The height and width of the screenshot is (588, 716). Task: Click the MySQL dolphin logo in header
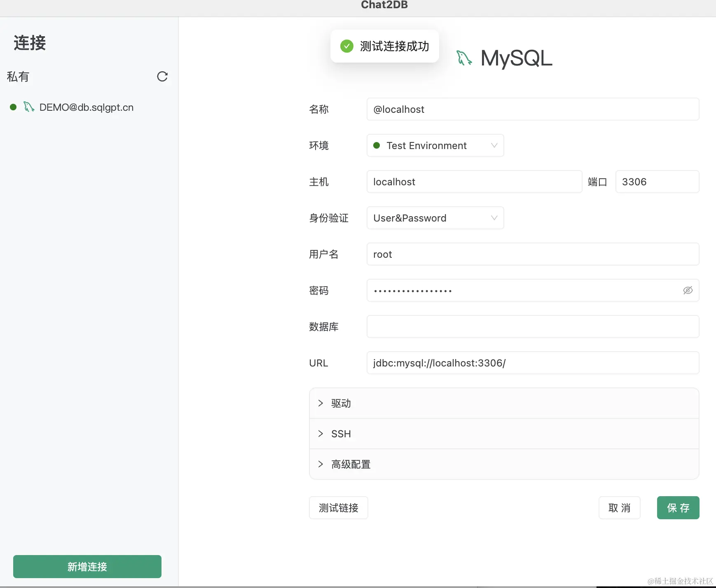464,58
